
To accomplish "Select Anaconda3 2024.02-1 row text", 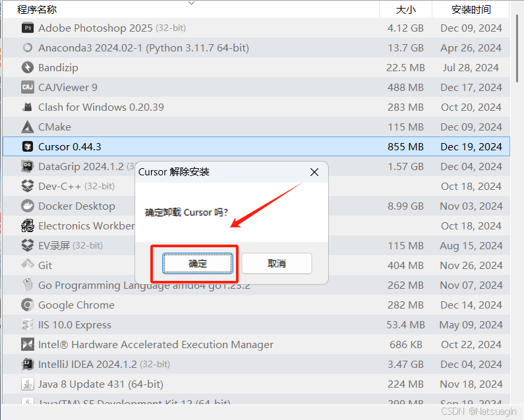I will click(x=144, y=48).
